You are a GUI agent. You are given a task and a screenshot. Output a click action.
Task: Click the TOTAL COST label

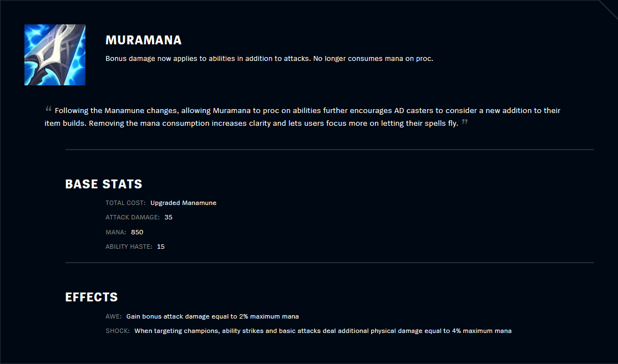pos(125,203)
